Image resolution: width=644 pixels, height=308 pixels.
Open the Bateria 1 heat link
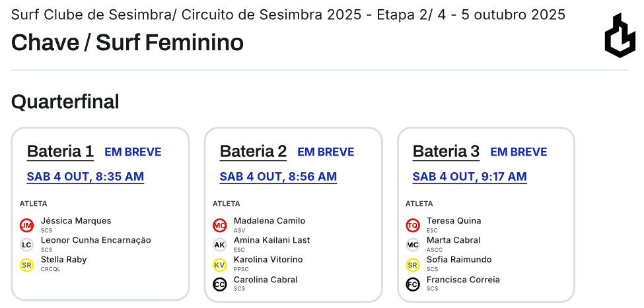click(60, 152)
